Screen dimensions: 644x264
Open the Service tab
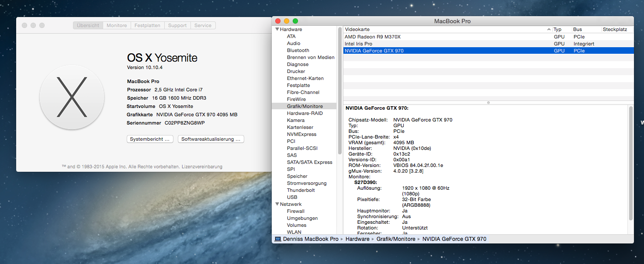click(x=203, y=25)
